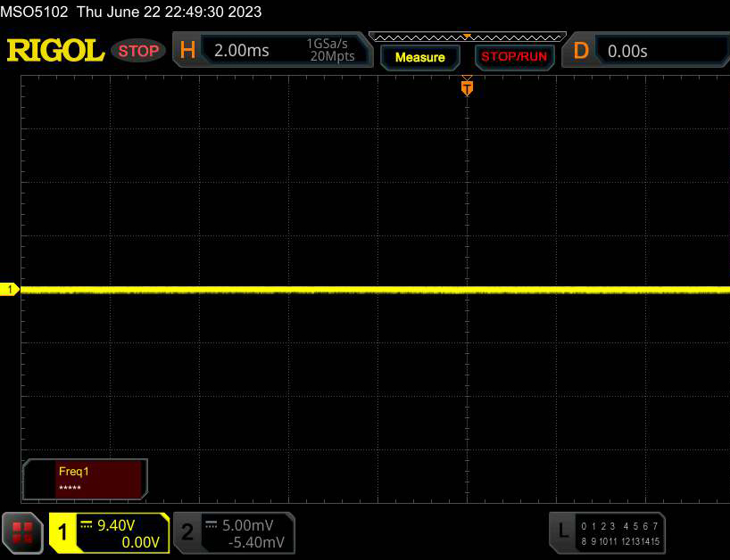The image size is (730, 560).
Task: Click the DC coupling symbol on channel 1
Action: 87,523
